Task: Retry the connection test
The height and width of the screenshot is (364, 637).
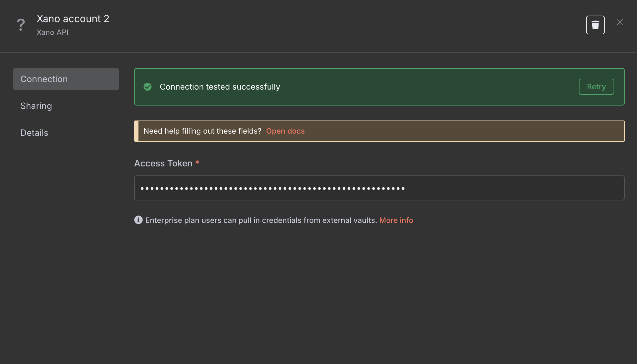Action: tap(596, 87)
